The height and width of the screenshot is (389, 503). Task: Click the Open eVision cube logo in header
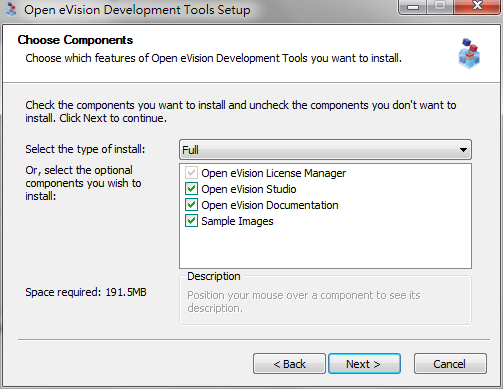click(x=469, y=53)
